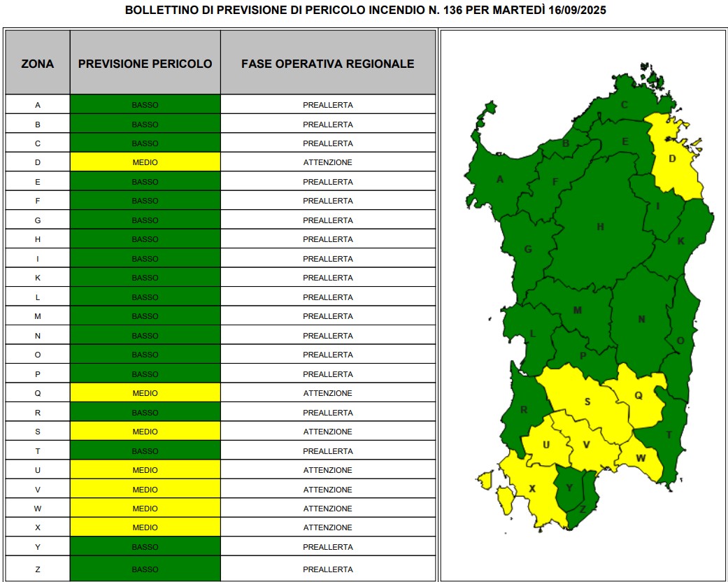The width and height of the screenshot is (728, 582).
Task: Select zone letter C in table
Action: [x=38, y=143]
